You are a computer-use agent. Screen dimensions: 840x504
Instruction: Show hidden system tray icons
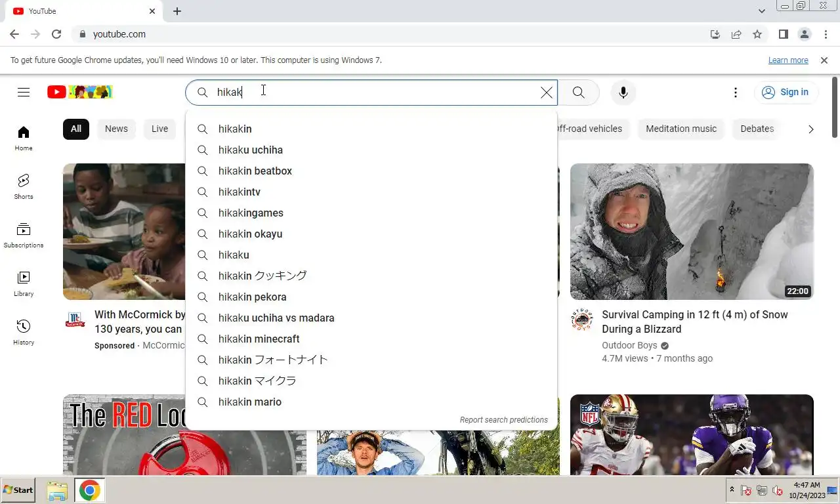coord(732,490)
